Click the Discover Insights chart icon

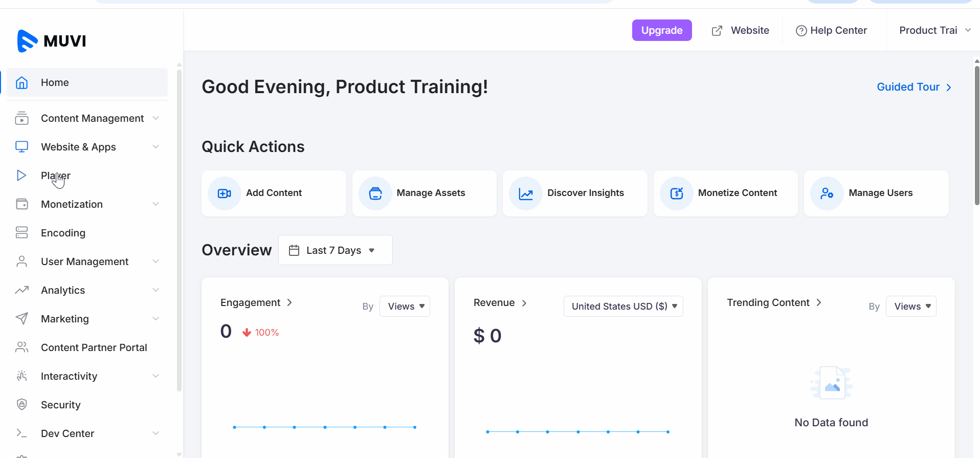[526, 193]
